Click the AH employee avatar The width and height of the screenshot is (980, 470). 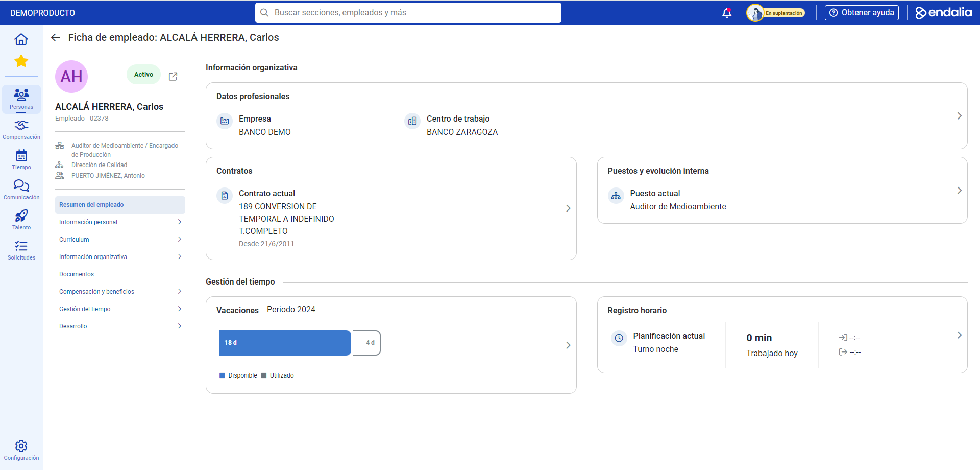pyautogui.click(x=71, y=77)
